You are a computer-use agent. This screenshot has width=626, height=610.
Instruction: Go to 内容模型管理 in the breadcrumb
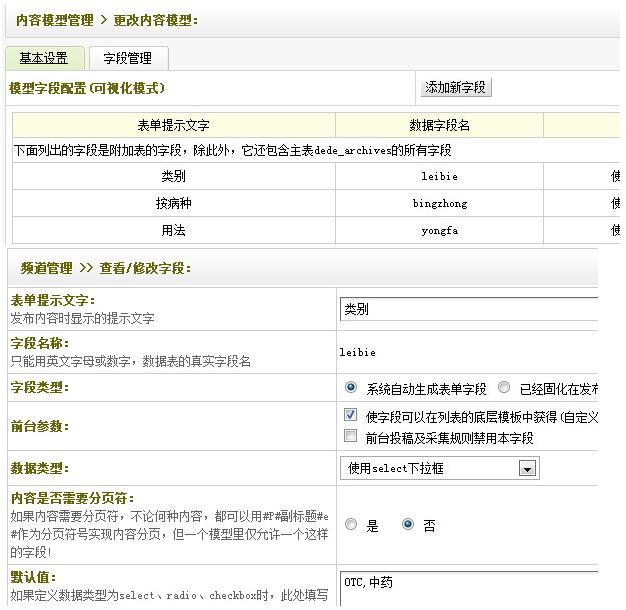56,19
